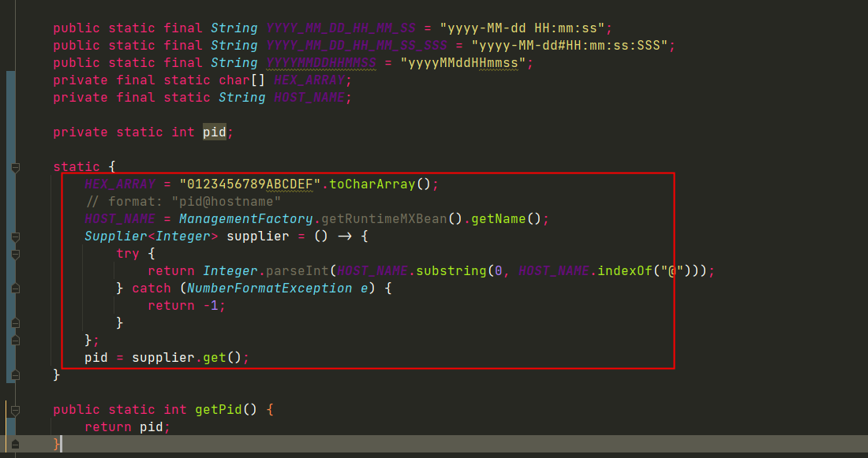Click the comment icon next to the Supplier lambda line

pos(14,235)
